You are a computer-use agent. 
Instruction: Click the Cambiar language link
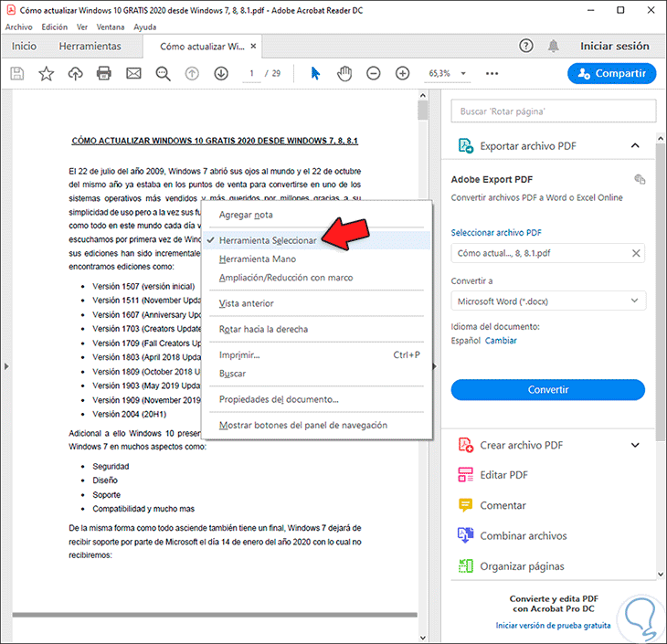[501, 341]
